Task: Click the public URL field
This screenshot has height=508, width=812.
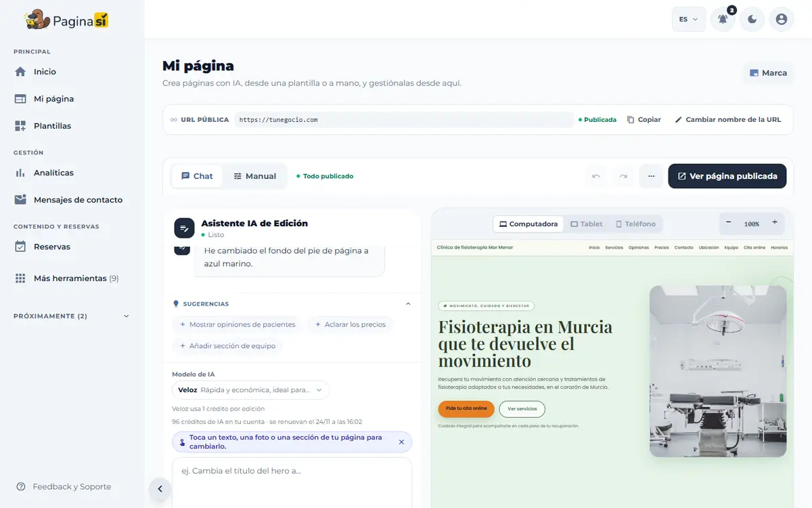Action: pyautogui.click(x=403, y=120)
